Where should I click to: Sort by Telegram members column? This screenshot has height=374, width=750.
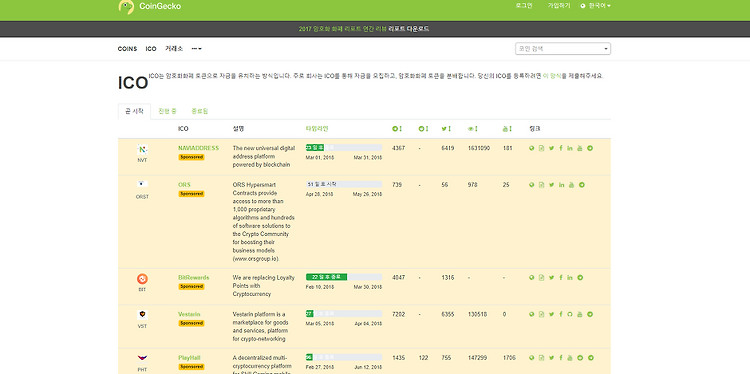397,129
